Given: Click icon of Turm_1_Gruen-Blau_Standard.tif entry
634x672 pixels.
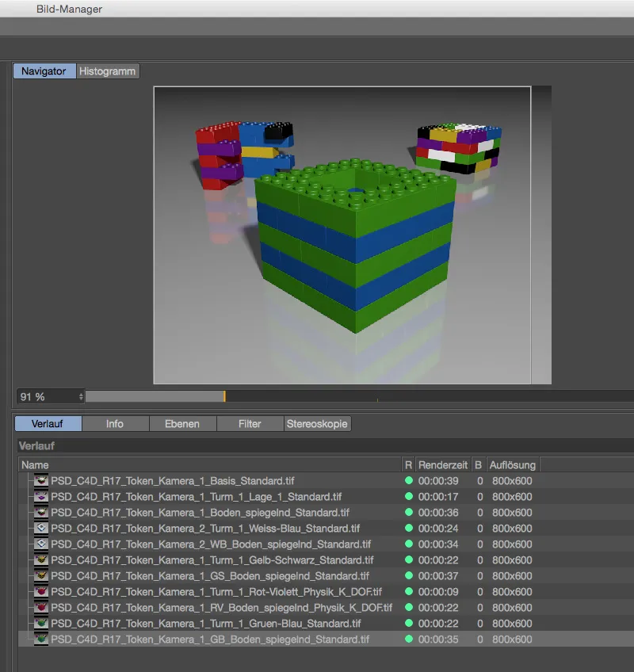Looking at the screenshot, I should [x=41, y=624].
